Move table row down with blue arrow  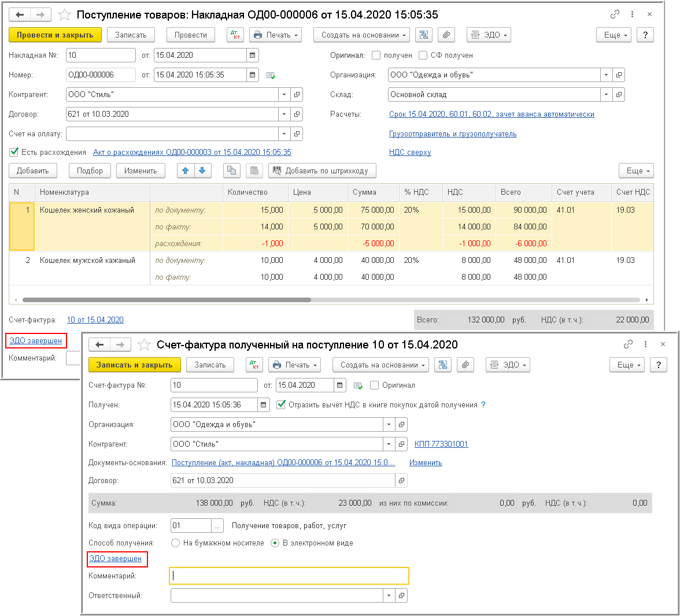(x=202, y=171)
